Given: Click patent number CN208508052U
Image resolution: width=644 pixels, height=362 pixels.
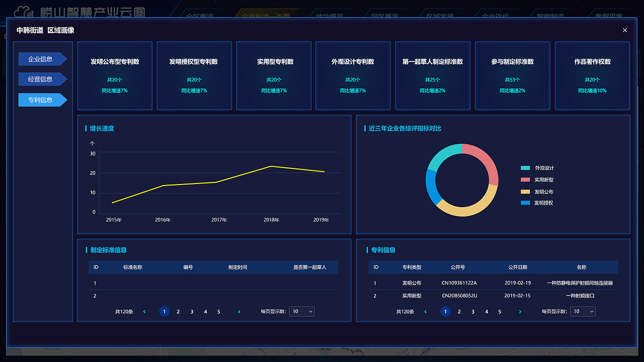Looking at the screenshot, I should coord(459,296).
